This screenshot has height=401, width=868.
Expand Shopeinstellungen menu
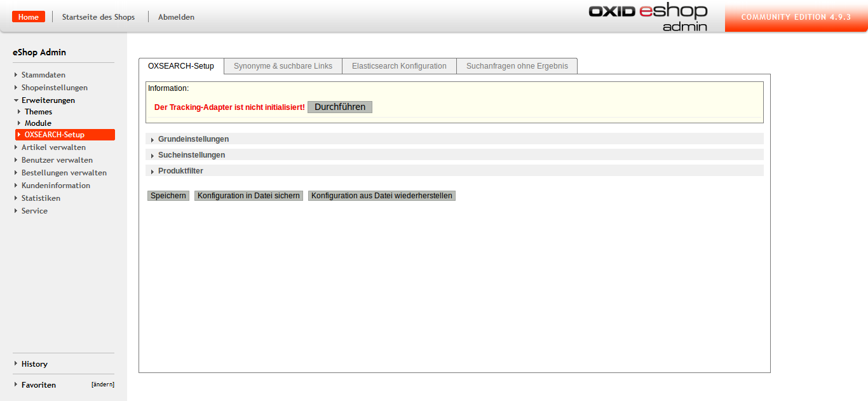(55, 88)
